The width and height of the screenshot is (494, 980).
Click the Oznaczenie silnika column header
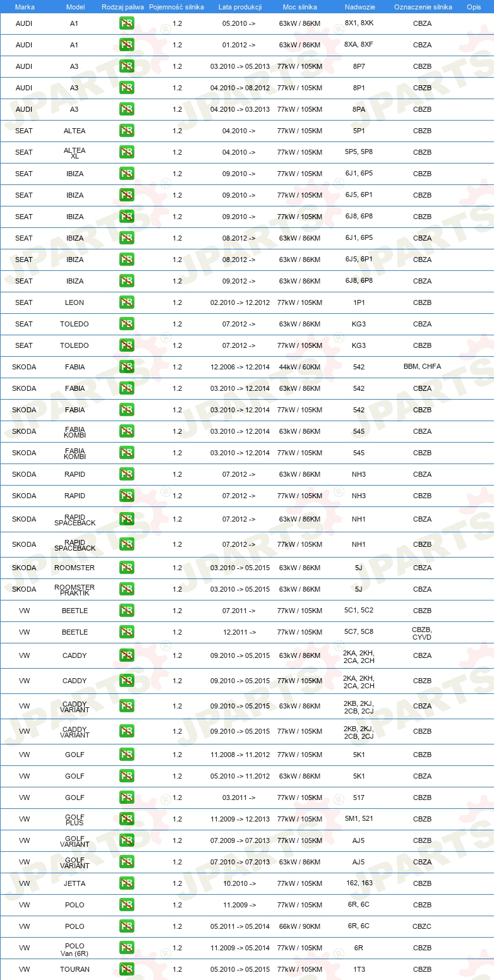[423, 7]
